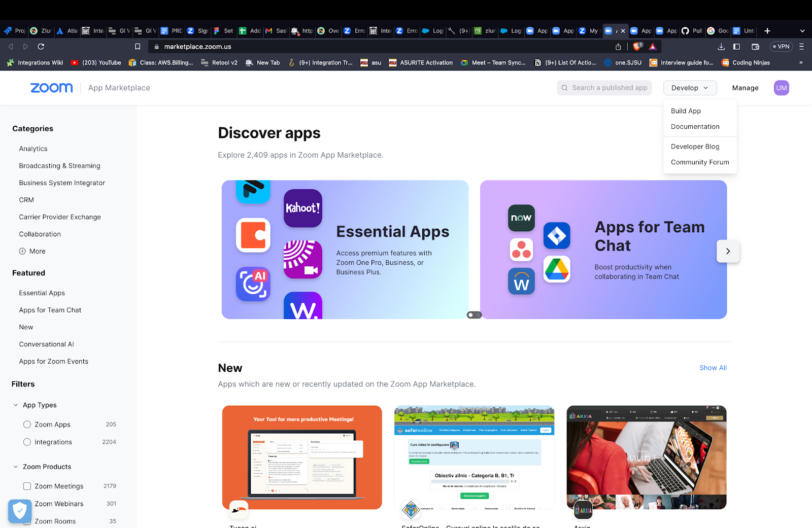Image resolution: width=812 pixels, height=528 pixels.
Task: Open Business System Integrator category
Action: pyautogui.click(x=62, y=183)
